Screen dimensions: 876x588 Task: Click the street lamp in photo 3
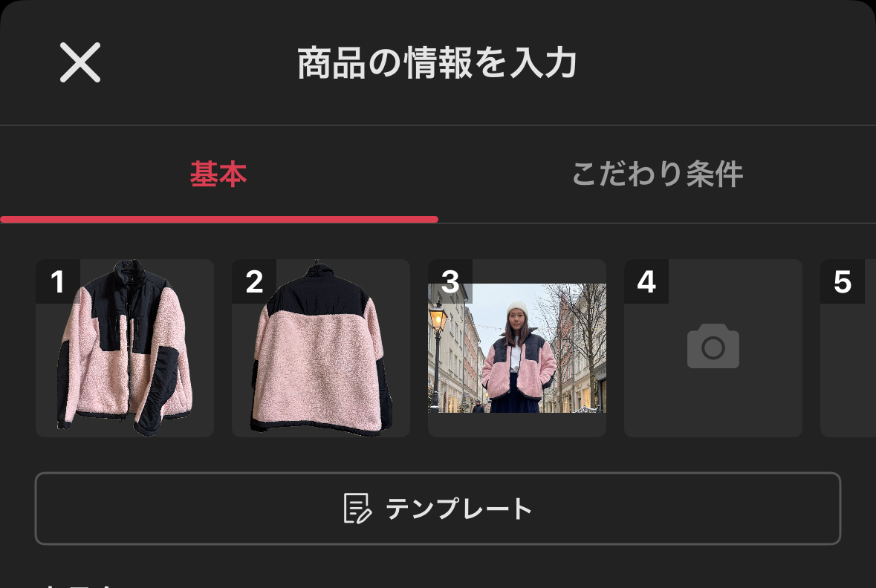click(438, 346)
